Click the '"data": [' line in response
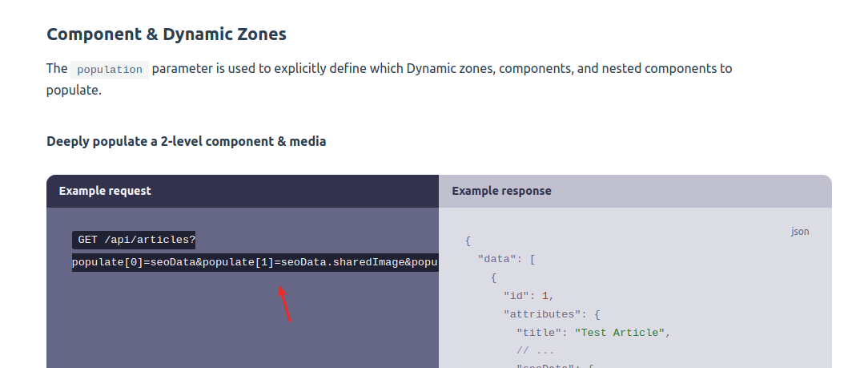The image size is (868, 368). point(506,260)
